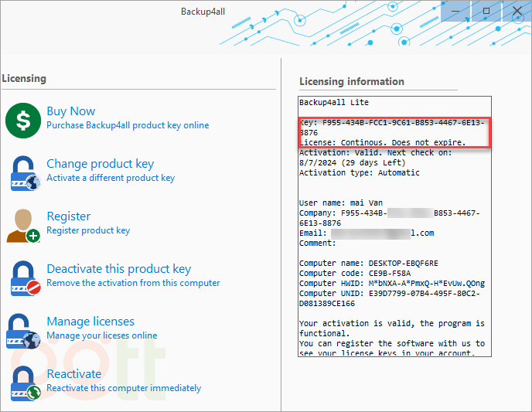The image size is (532, 412).
Task: Click the user avatar Register icon
Action: tap(23, 224)
